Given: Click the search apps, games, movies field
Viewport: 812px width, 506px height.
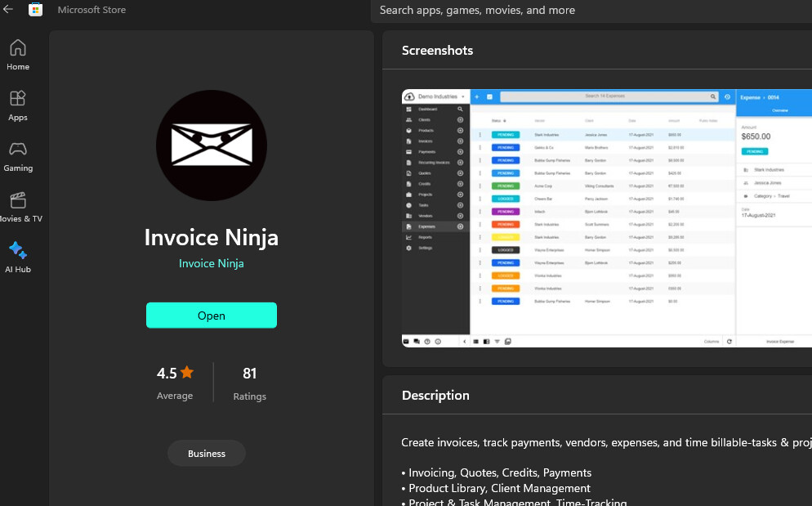Looking at the screenshot, I should [x=588, y=11].
